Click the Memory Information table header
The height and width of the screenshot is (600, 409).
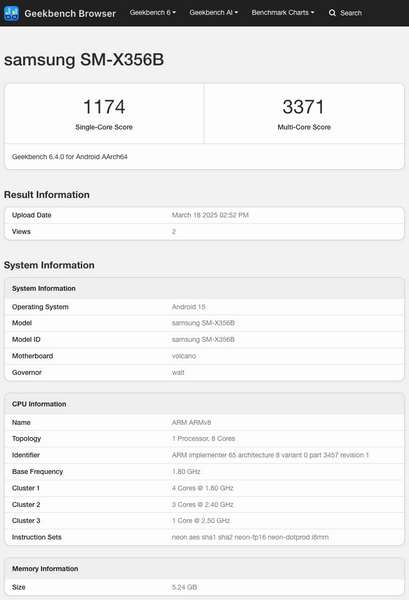pos(204,569)
